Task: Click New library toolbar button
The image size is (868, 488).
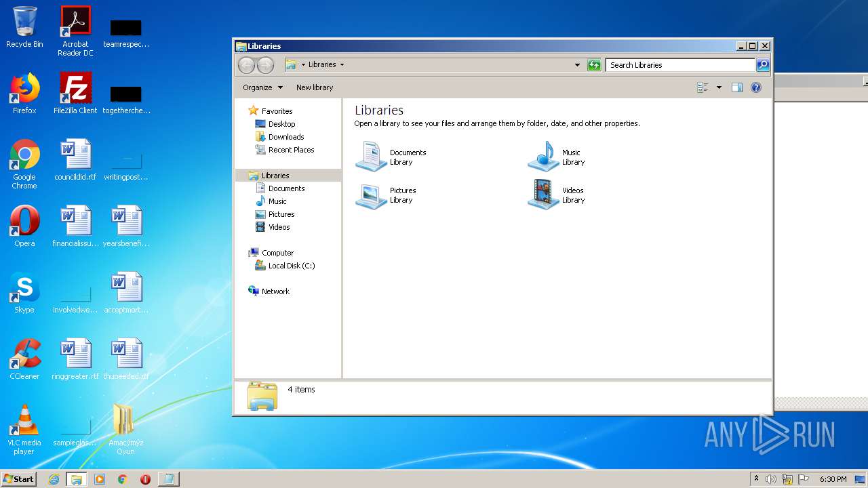Action: click(315, 87)
